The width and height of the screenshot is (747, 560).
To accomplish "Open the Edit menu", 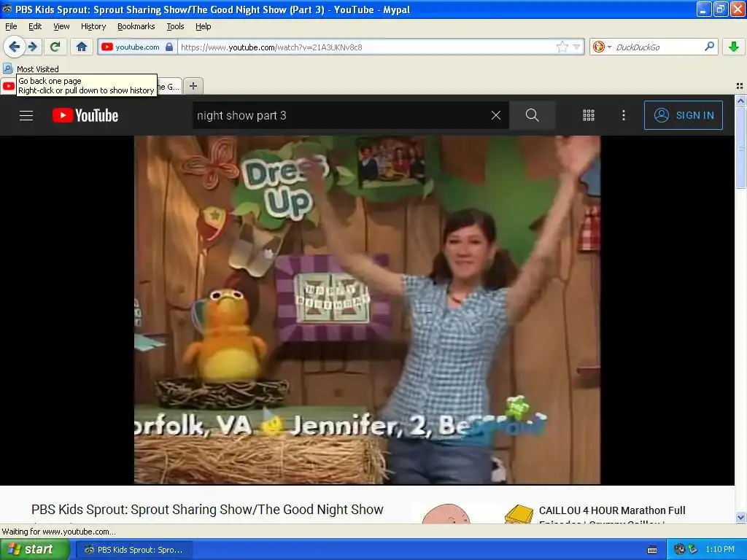I will point(35,26).
